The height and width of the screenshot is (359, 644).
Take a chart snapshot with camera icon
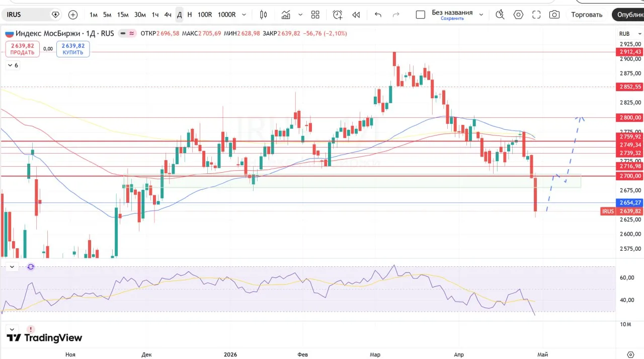click(x=554, y=15)
